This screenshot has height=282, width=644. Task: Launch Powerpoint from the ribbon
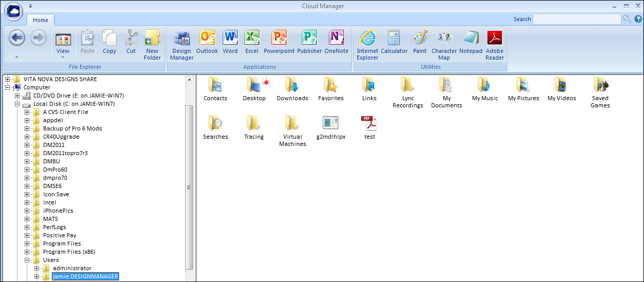click(279, 42)
